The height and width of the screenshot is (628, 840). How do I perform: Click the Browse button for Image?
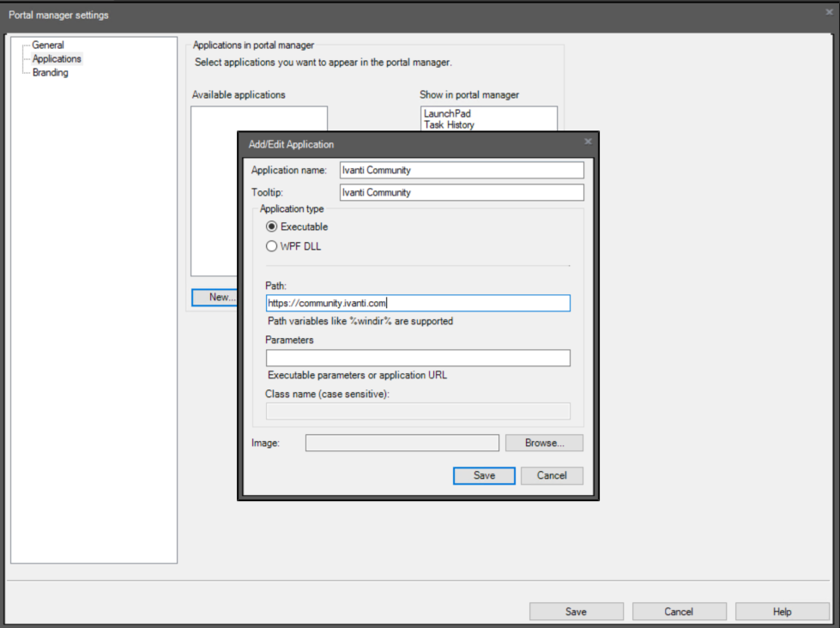[x=544, y=443]
